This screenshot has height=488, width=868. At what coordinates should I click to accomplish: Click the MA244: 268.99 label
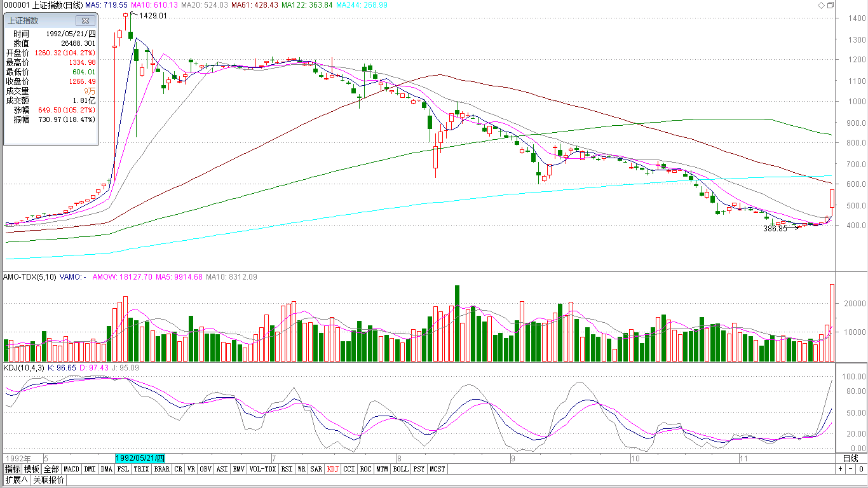(362, 5)
